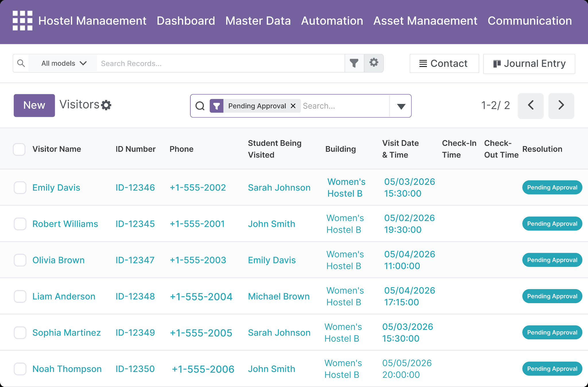Click Pending Approval badge for Liam Anderson

point(552,296)
